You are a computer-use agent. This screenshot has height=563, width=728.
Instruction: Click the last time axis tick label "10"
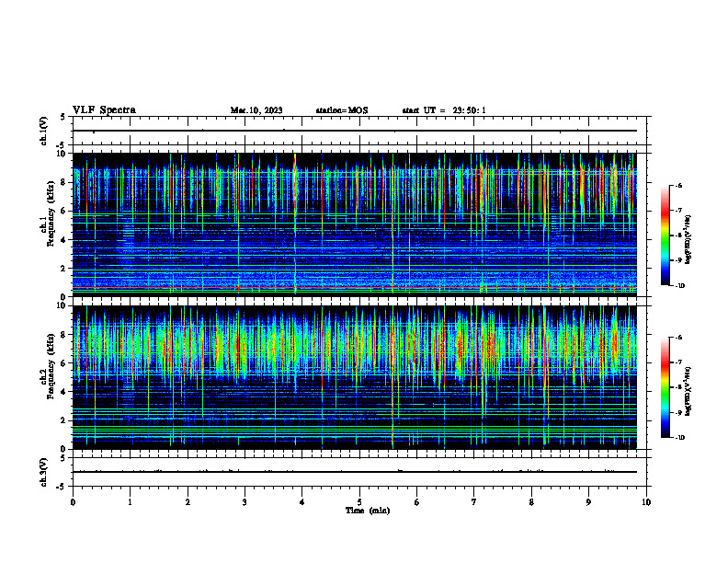click(x=646, y=502)
